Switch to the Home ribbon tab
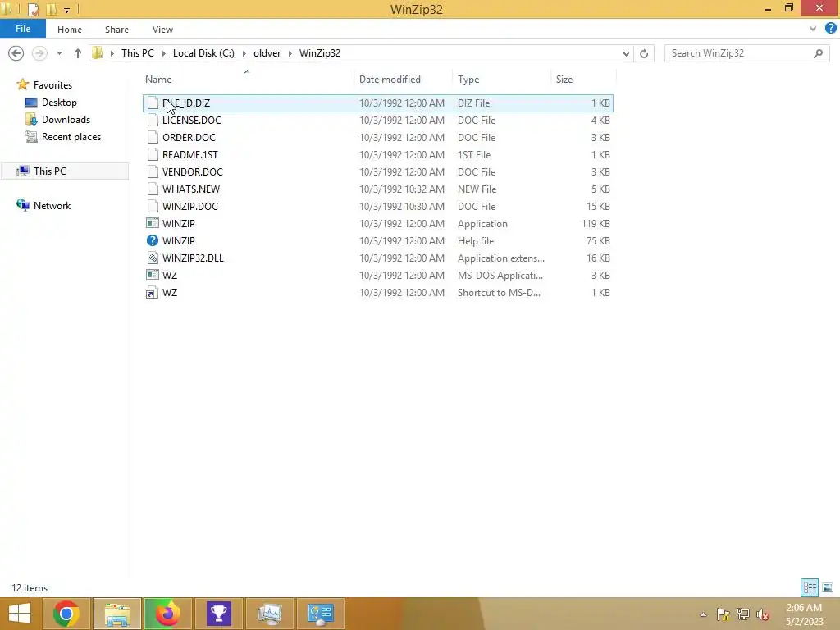 tap(70, 30)
